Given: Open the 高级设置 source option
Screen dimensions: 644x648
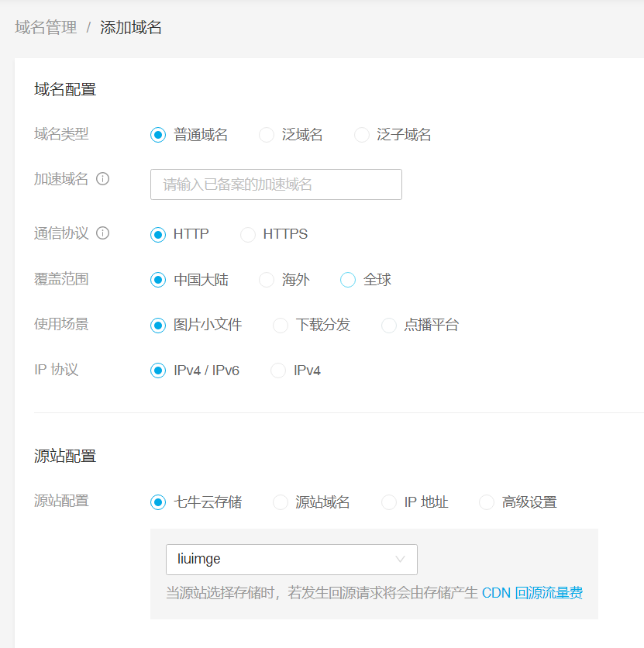Looking at the screenshot, I should (486, 502).
